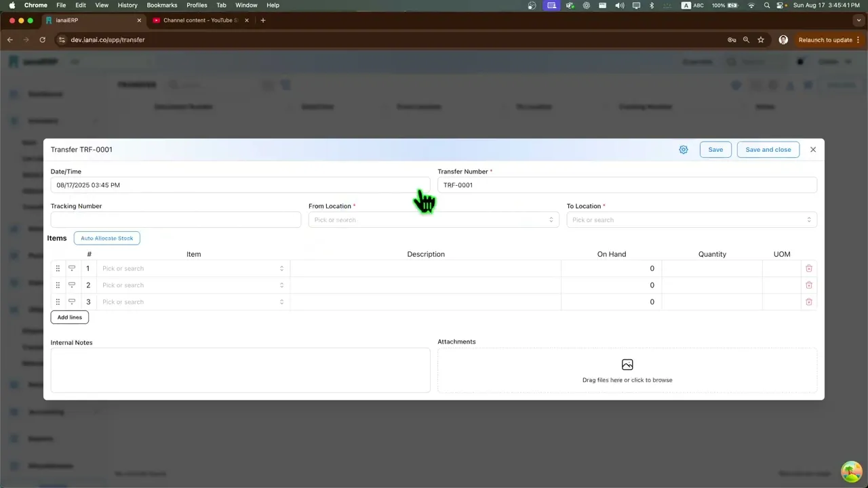Click the attachments image upload icon
The width and height of the screenshot is (868, 488).
[x=627, y=365]
